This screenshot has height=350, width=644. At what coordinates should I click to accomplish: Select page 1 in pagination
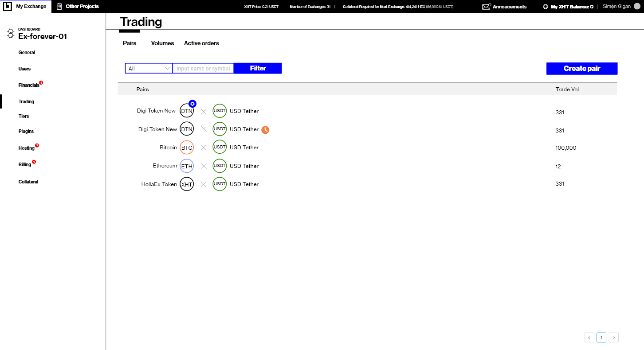pyautogui.click(x=601, y=338)
